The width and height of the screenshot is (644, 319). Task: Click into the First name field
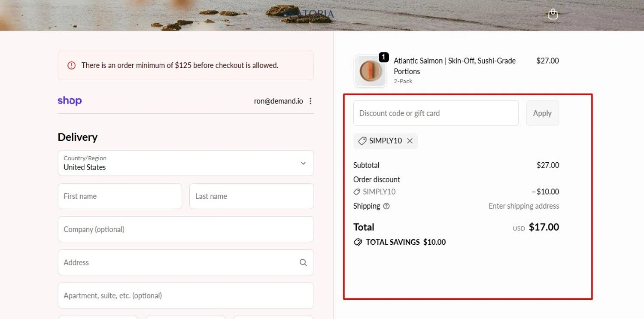[x=120, y=196]
